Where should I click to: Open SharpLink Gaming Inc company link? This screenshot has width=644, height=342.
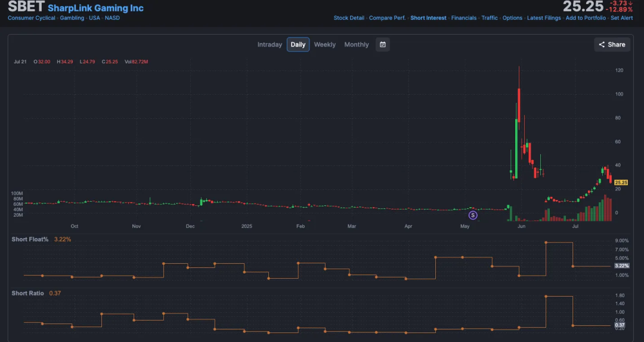[x=95, y=8]
